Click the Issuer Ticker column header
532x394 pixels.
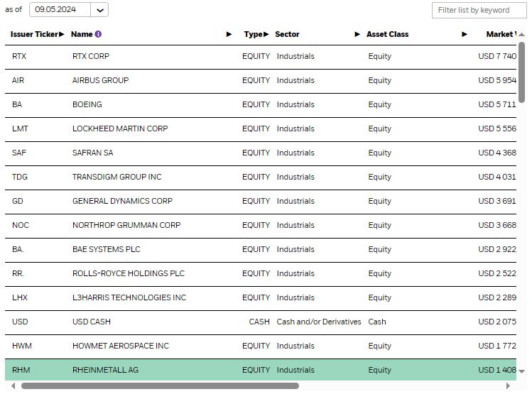click(x=34, y=34)
